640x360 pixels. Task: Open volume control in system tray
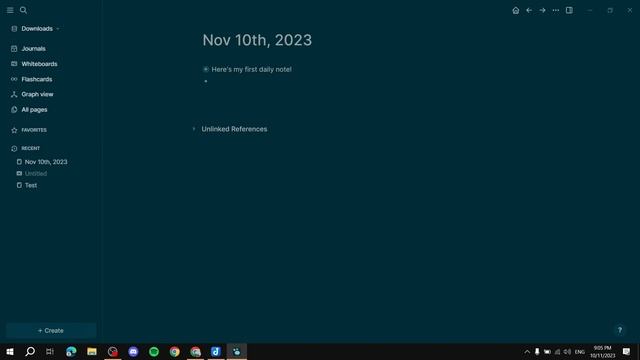pyautogui.click(x=567, y=352)
